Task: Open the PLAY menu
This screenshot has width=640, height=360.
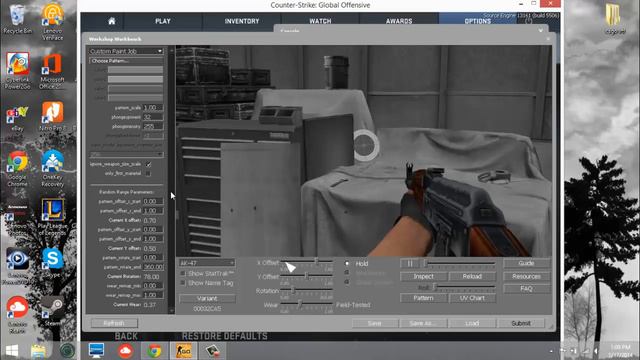Action: [163, 21]
